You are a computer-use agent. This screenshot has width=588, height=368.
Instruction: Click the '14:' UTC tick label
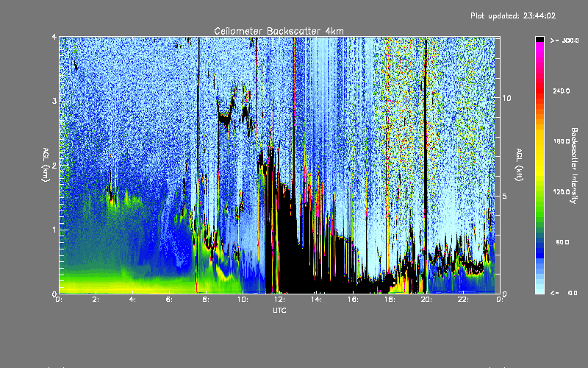pyautogui.click(x=316, y=300)
